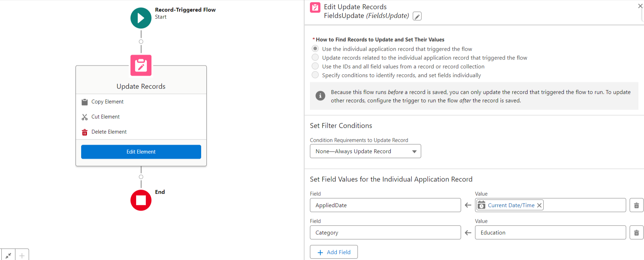This screenshot has width=644, height=260.
Task: Choose Delete Element from the node menu
Action: (109, 132)
